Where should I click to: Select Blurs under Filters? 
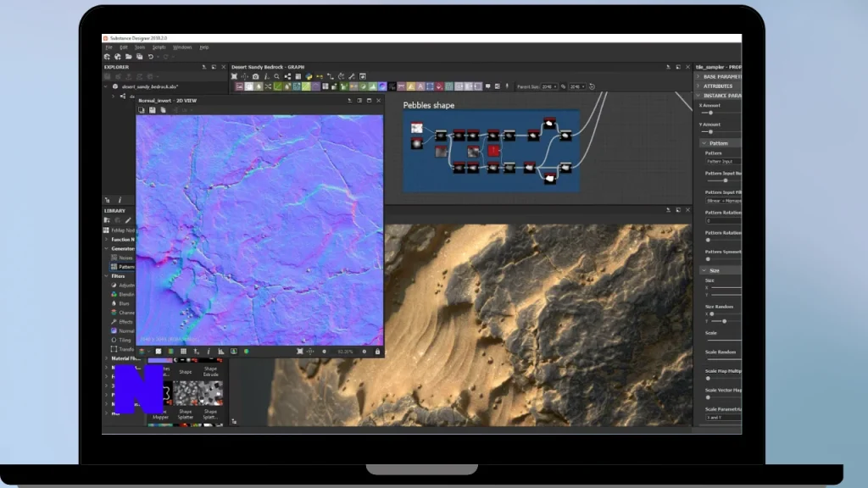(x=120, y=304)
